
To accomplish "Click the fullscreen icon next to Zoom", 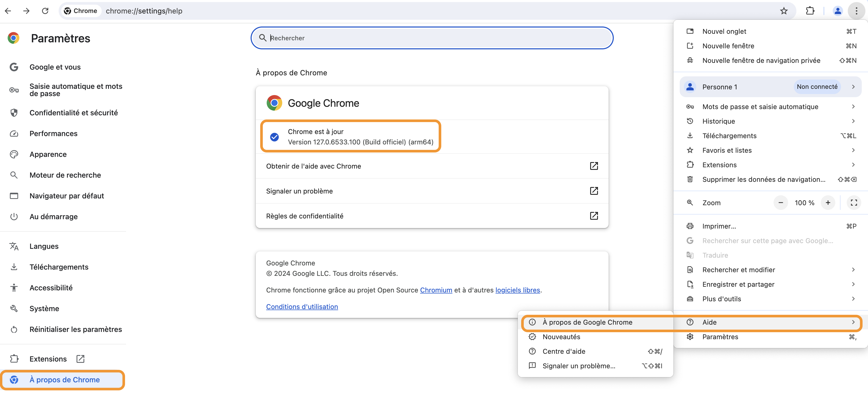I will 853,203.
